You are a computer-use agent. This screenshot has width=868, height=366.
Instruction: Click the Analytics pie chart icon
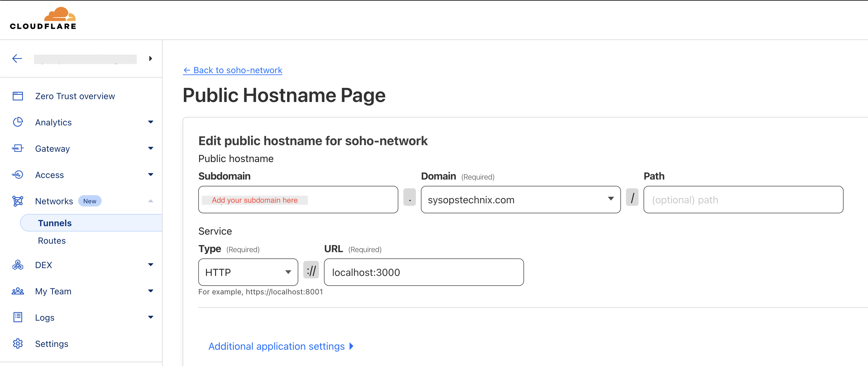18,122
